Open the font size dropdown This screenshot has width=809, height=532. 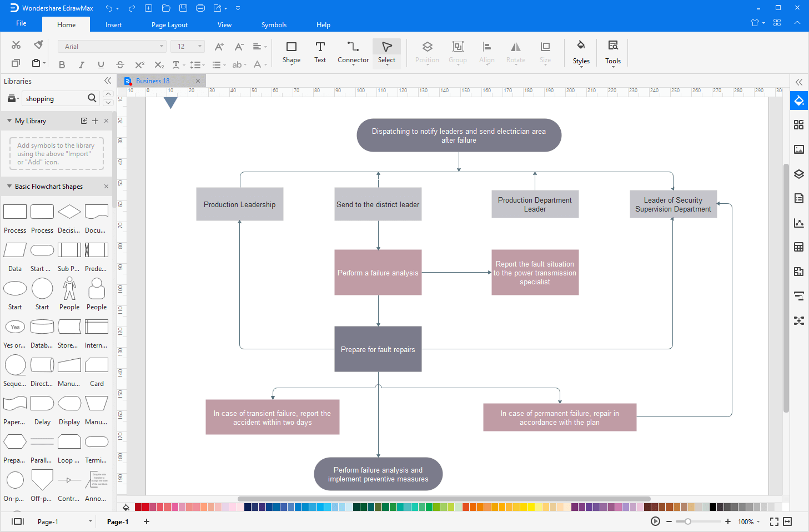click(x=197, y=46)
